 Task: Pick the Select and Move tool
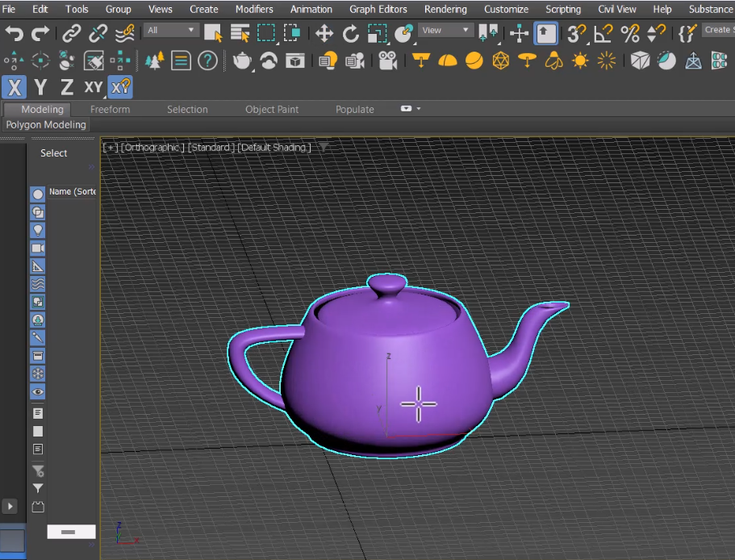click(x=324, y=33)
